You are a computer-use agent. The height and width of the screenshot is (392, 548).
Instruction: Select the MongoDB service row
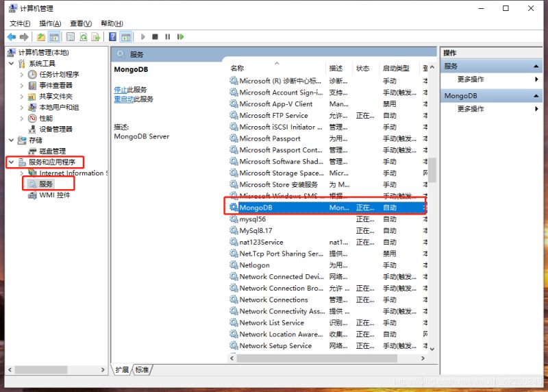(328, 208)
